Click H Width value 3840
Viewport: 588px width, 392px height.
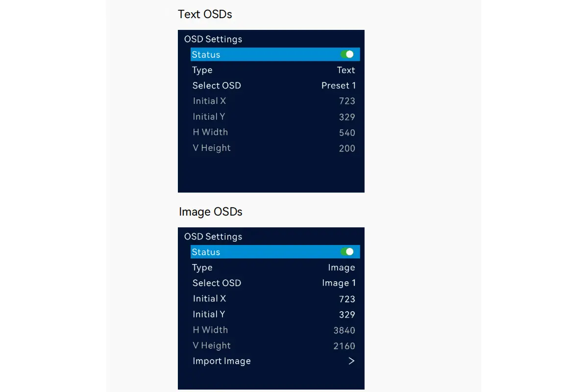coord(344,330)
